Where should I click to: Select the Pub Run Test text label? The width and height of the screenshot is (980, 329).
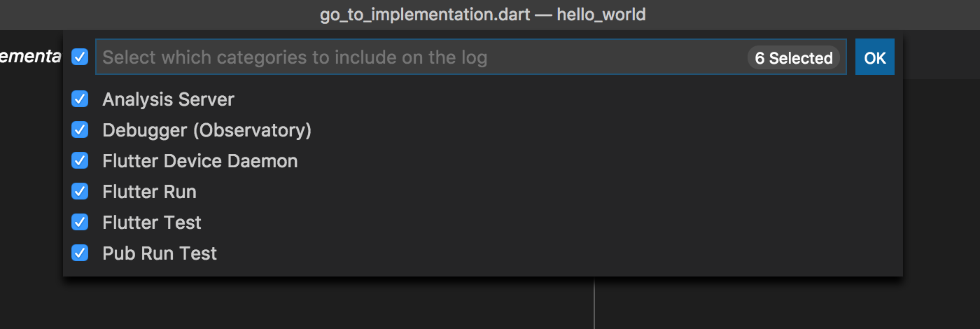coord(160,253)
